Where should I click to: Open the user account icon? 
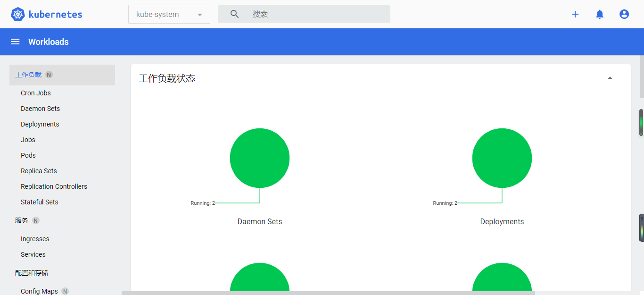click(x=624, y=14)
